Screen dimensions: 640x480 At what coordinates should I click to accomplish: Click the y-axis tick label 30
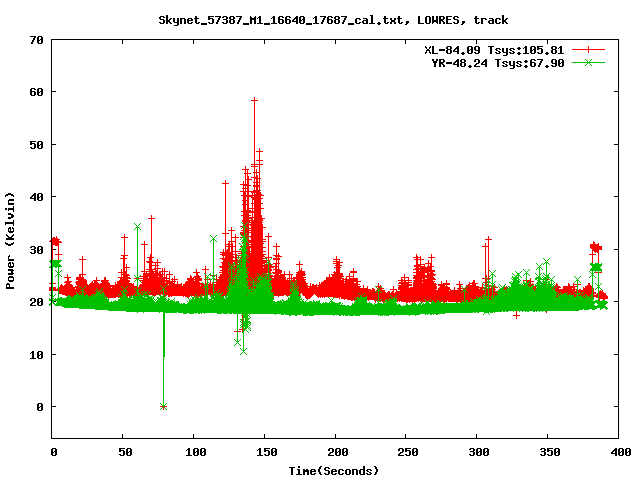pyautogui.click(x=36, y=250)
